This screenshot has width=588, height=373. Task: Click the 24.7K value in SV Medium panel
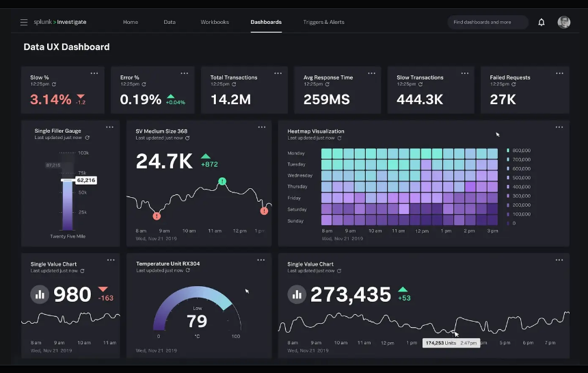[164, 161]
